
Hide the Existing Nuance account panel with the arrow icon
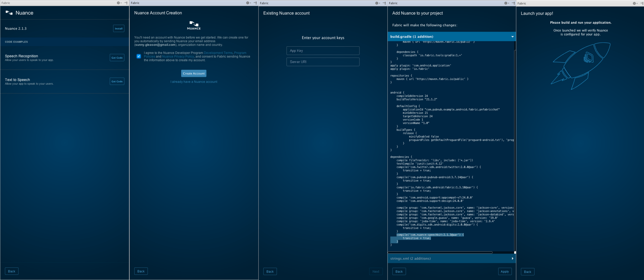click(384, 3)
